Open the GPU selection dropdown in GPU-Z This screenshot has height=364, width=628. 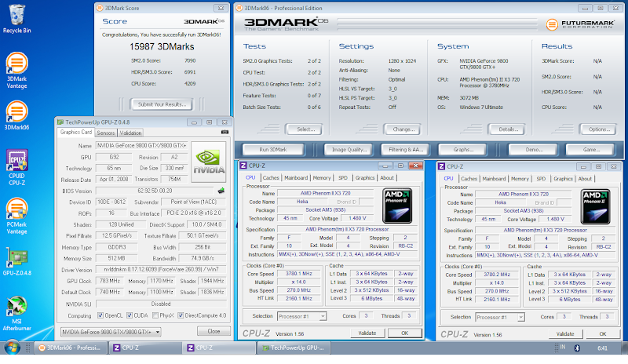tap(111, 332)
